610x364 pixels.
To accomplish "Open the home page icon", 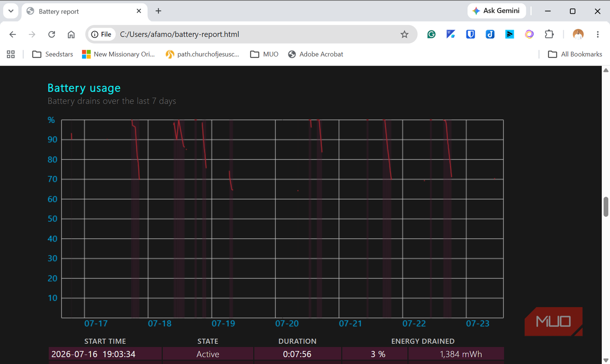I will 71,35.
